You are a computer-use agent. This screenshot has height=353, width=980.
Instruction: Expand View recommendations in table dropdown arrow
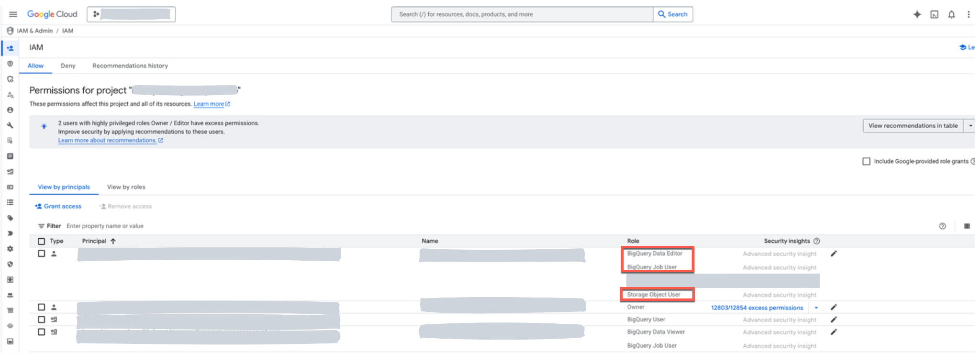tap(970, 126)
